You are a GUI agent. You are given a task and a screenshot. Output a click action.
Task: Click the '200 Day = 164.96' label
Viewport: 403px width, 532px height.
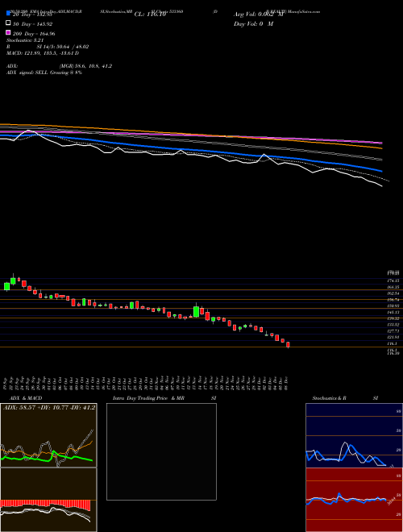click(x=34, y=34)
